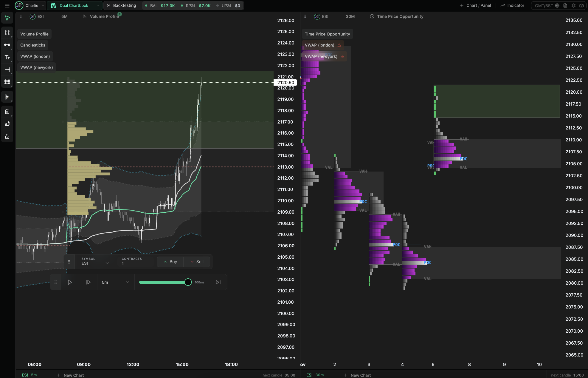Select the ES! 30m bottom tab

pyautogui.click(x=315, y=375)
